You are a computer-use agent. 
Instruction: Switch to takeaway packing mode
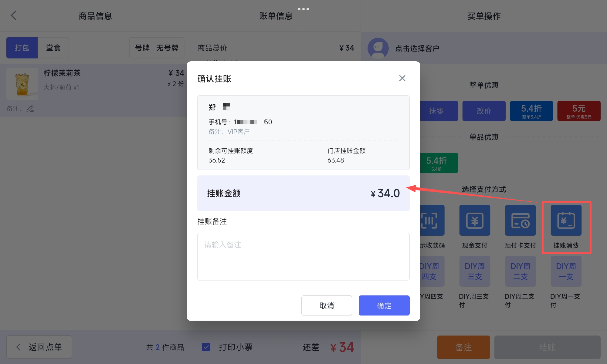point(22,48)
